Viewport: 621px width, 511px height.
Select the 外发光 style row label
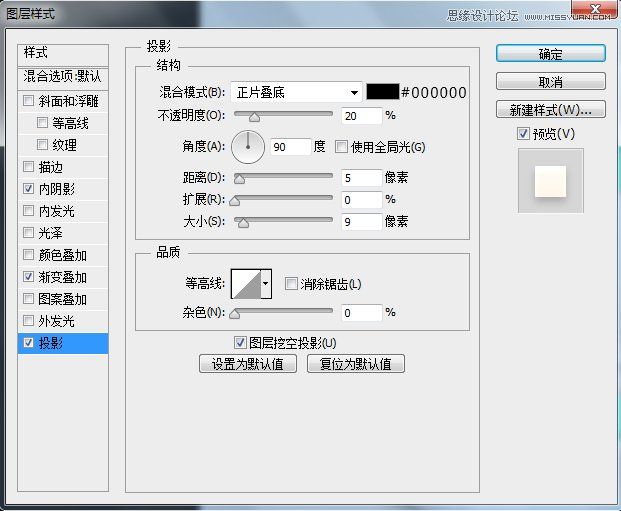pos(57,321)
